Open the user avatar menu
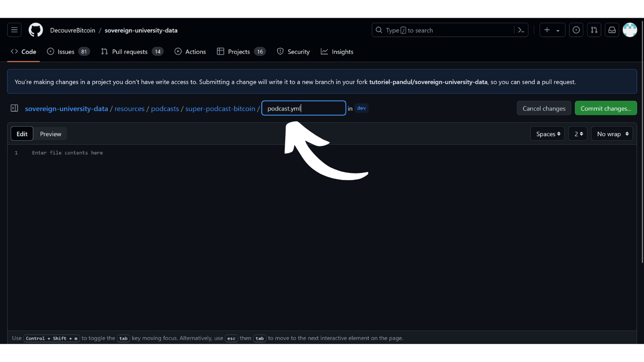Image resolution: width=644 pixels, height=362 pixels. pos(630,30)
